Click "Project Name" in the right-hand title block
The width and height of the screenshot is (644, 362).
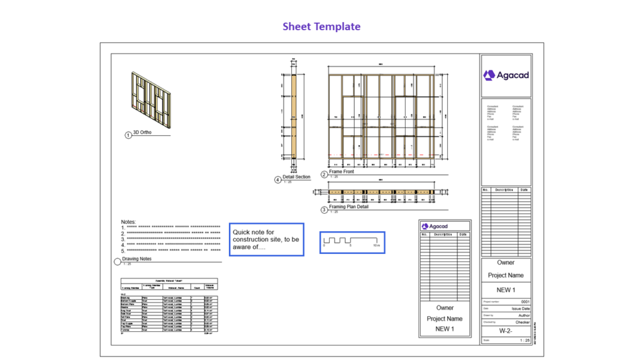(506, 275)
